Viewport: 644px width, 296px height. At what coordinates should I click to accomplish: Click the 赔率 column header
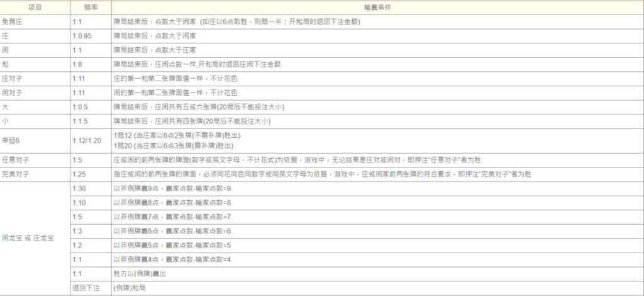[91, 6]
